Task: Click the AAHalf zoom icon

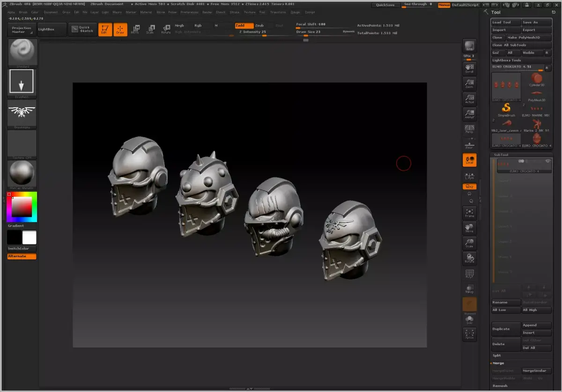Action: click(469, 114)
